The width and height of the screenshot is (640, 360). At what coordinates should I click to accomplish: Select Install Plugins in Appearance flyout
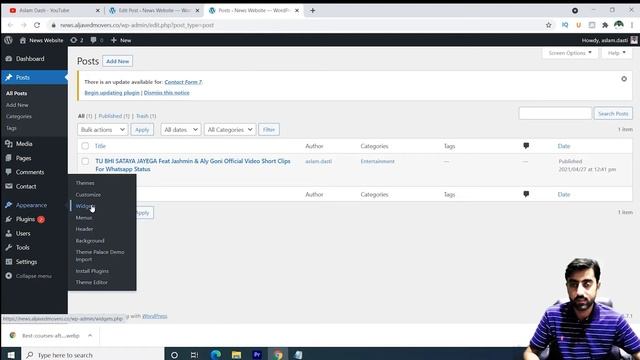pos(92,271)
